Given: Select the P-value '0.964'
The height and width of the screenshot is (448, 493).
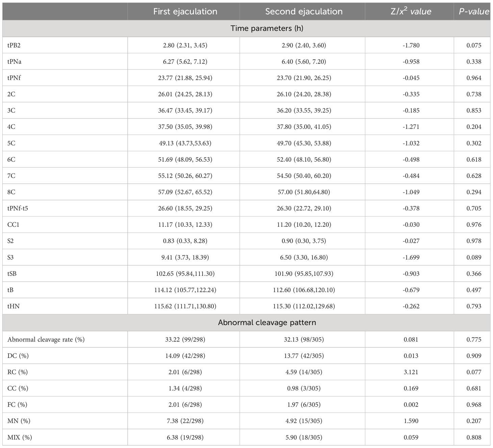Looking at the screenshot, I should click(474, 78).
